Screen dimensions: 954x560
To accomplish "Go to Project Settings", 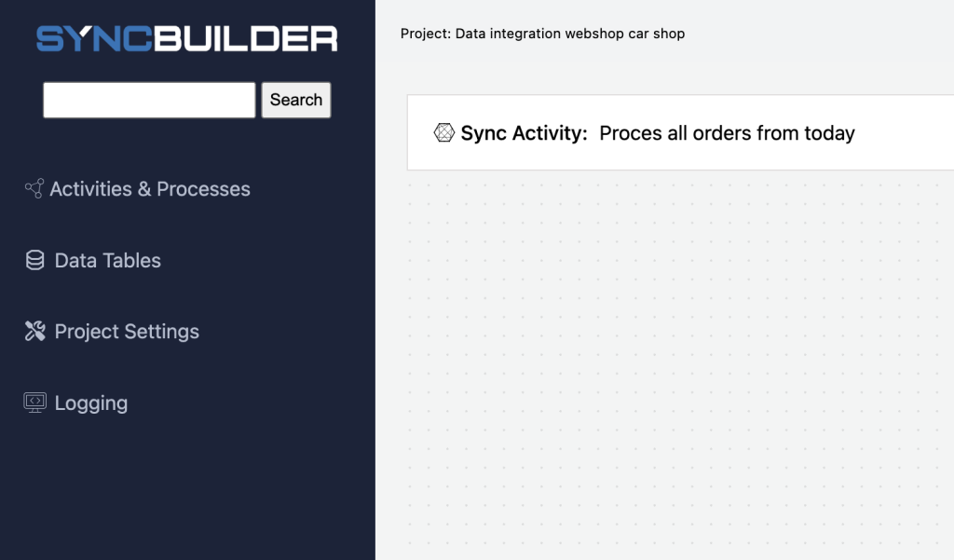I will click(x=127, y=332).
